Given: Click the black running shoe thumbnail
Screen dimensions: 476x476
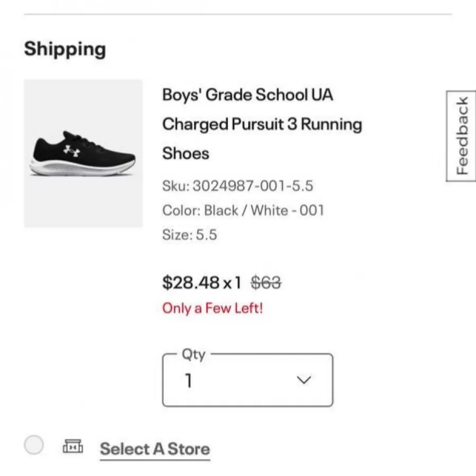Looking at the screenshot, I should [x=83, y=153].
